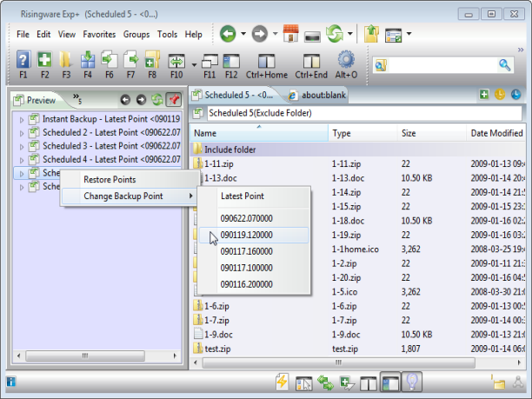Click the Home icon in navigation toolbar

[291, 35]
